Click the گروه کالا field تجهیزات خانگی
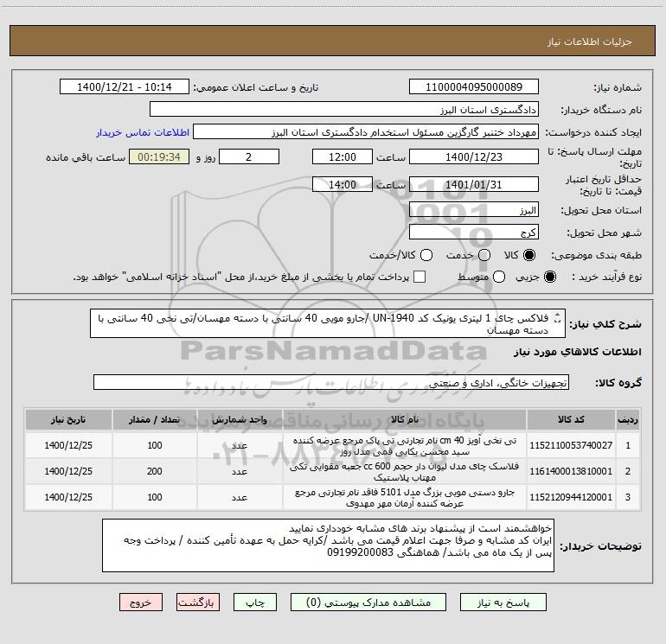Image resolution: width=666 pixels, height=644 pixels. [x=331, y=382]
